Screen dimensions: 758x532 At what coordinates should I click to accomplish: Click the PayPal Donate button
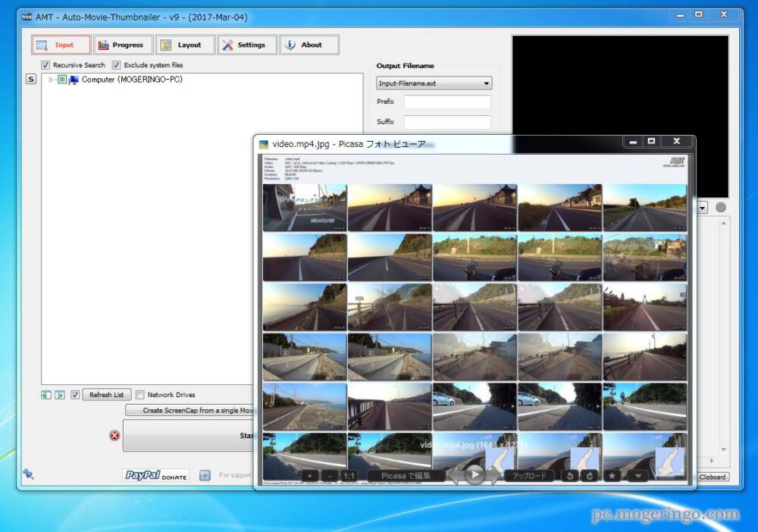pyautogui.click(x=156, y=475)
